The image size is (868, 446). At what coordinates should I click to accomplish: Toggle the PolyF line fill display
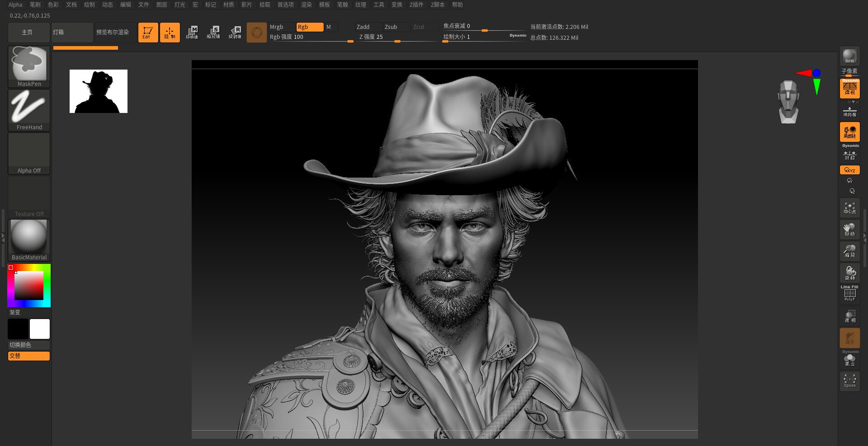tap(849, 294)
